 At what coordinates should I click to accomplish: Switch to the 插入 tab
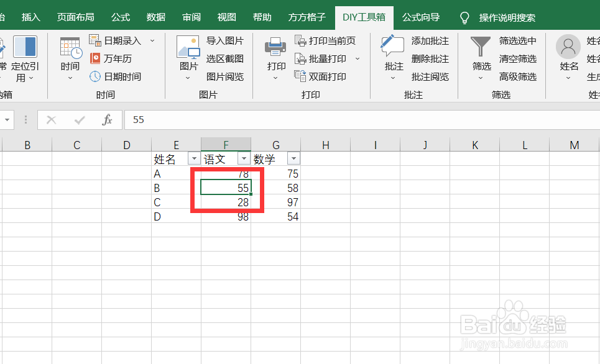coord(31,17)
